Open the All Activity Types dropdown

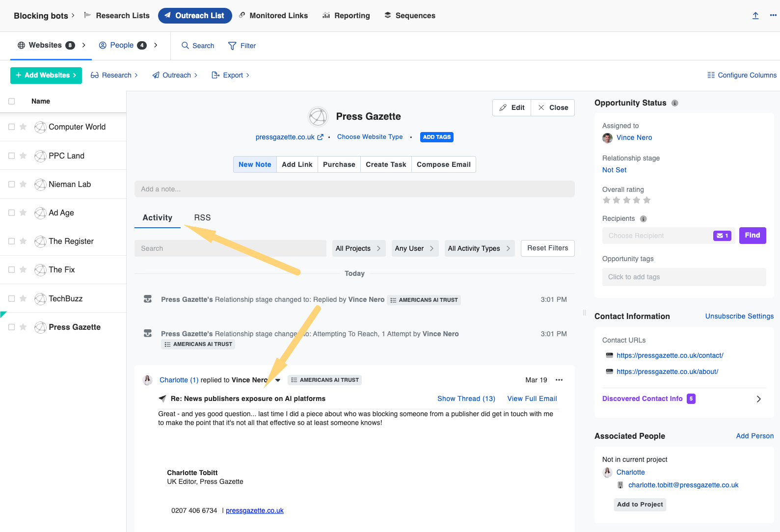point(480,248)
